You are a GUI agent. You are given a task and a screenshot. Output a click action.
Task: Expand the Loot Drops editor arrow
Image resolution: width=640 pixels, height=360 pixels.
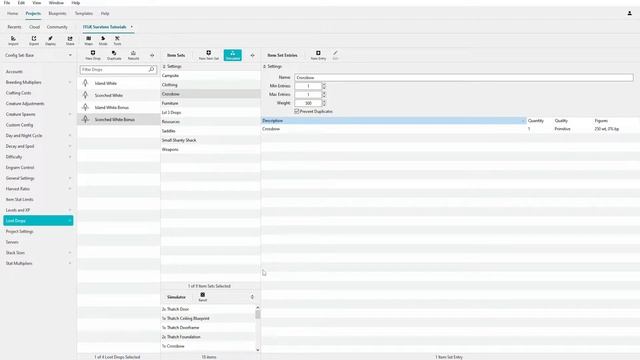(70, 221)
